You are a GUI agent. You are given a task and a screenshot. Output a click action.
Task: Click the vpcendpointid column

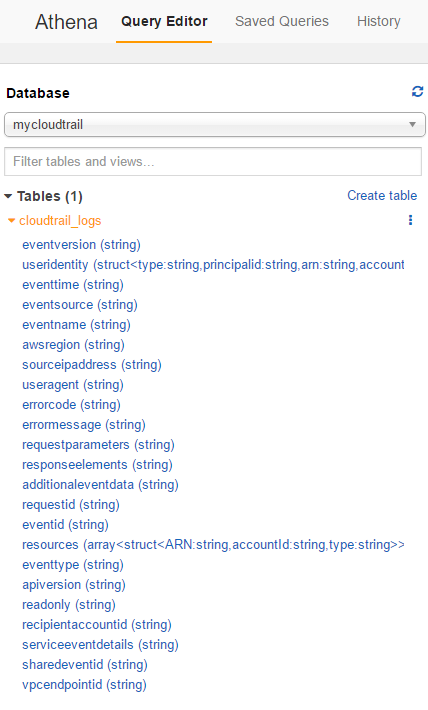(x=84, y=684)
